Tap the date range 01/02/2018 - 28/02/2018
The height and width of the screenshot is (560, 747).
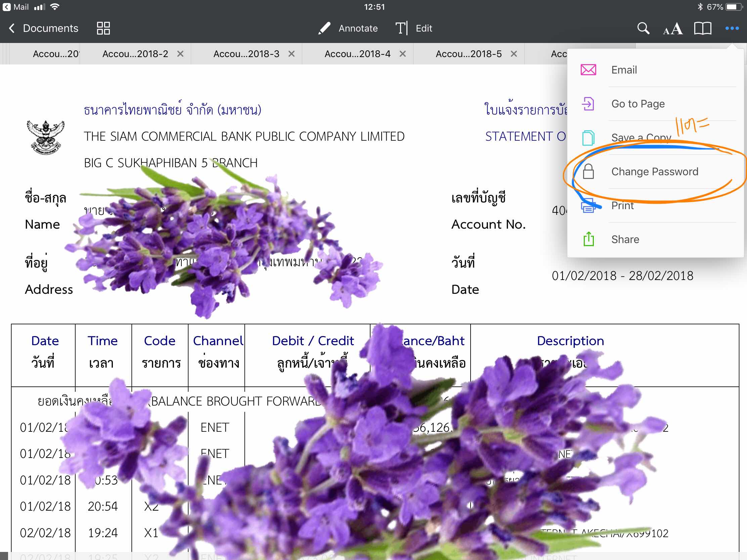(x=622, y=276)
